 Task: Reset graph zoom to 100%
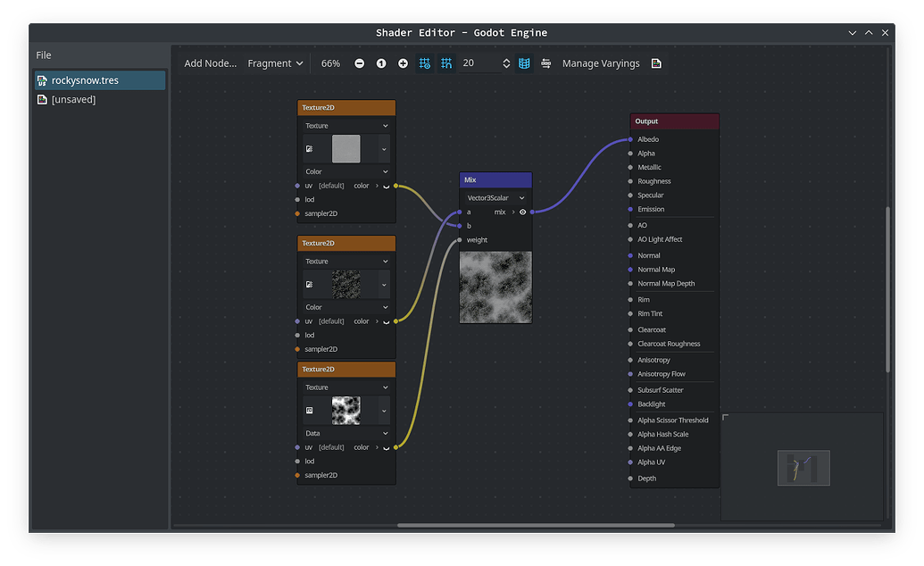tap(381, 63)
